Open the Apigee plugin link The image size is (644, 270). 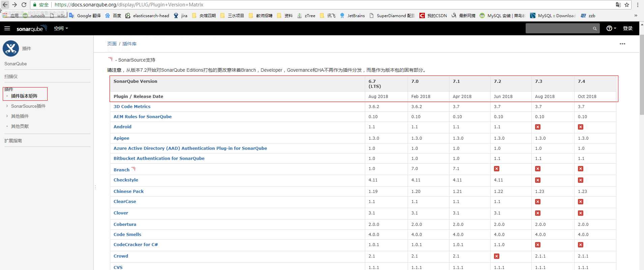[x=121, y=138]
